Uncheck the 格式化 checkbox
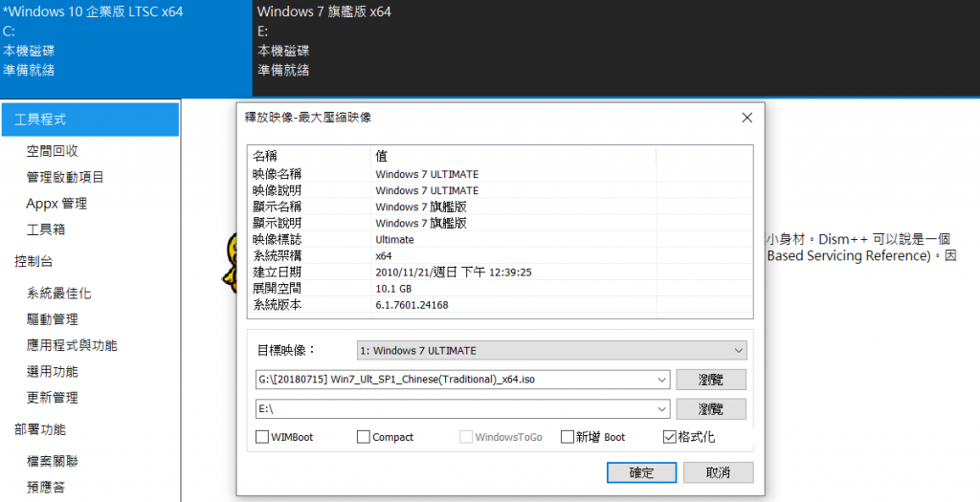The height and width of the screenshot is (502, 980). tap(669, 437)
